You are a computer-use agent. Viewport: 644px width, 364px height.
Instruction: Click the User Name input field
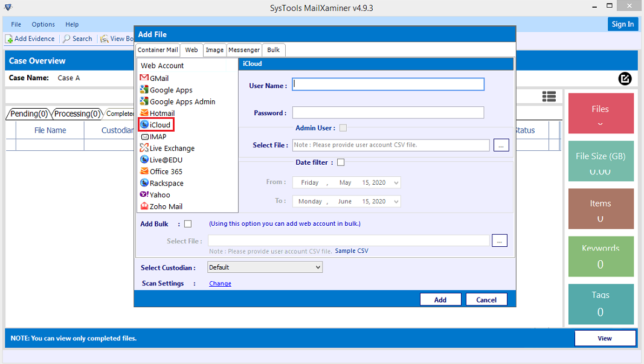coord(388,85)
